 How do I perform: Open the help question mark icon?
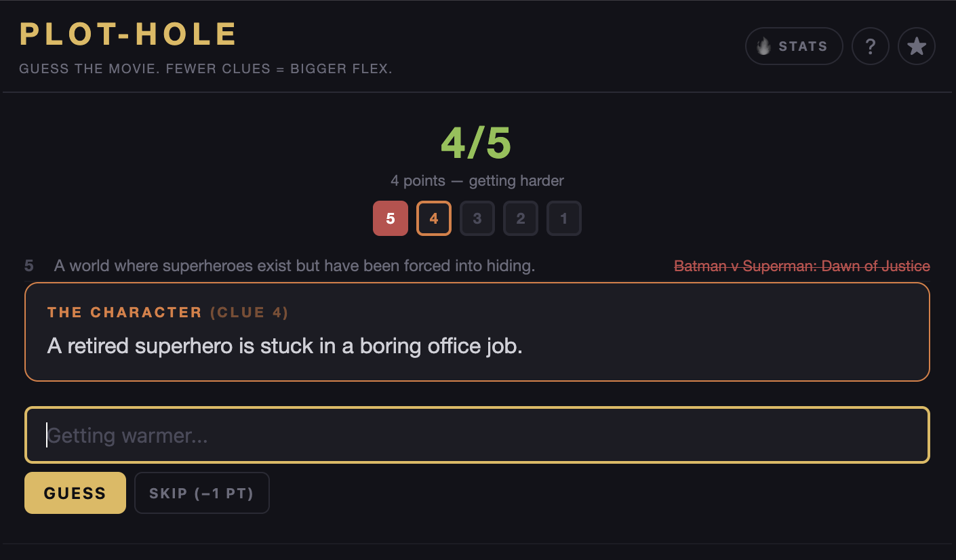(x=871, y=45)
